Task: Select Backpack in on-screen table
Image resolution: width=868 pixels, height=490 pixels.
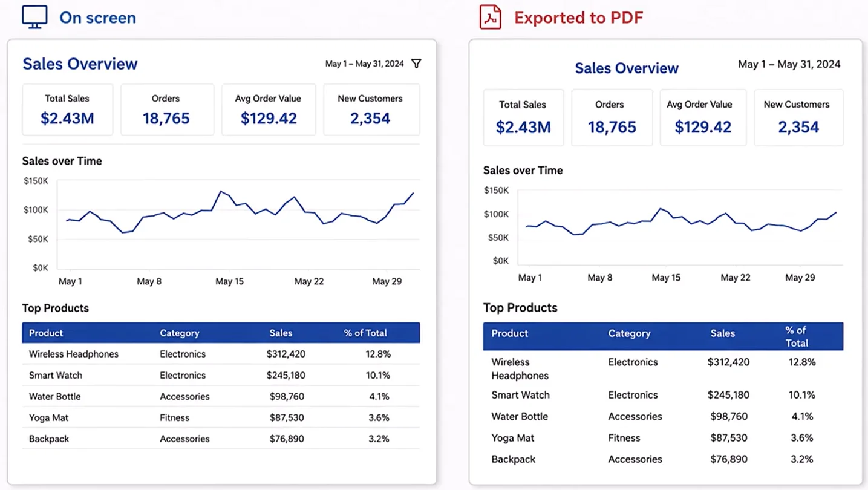Action: (x=49, y=439)
